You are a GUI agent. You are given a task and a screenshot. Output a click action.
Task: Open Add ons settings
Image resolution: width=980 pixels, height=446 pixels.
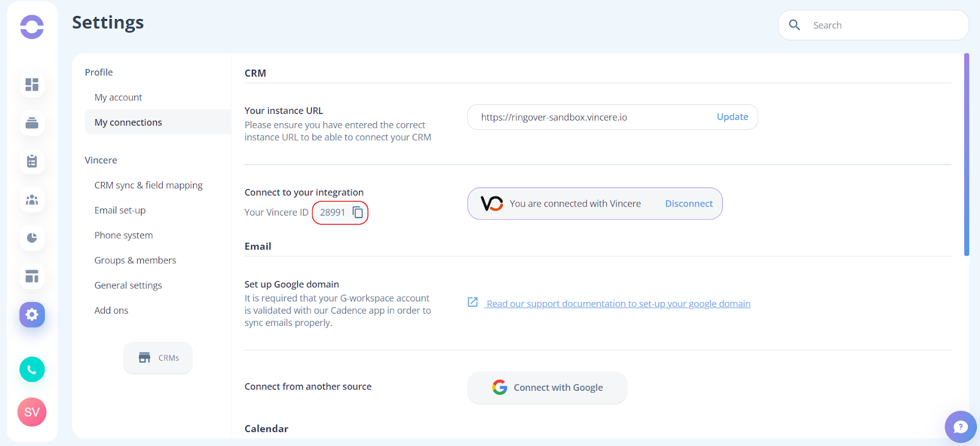(111, 311)
